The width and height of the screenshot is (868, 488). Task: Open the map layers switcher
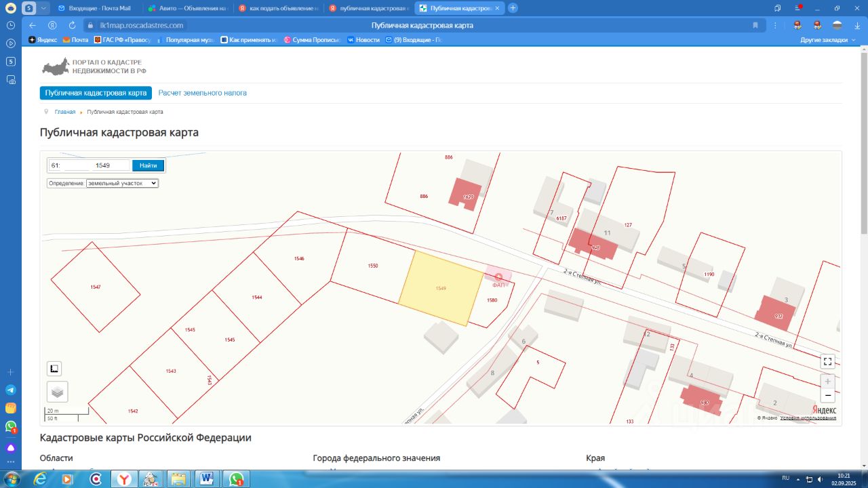pos(57,392)
